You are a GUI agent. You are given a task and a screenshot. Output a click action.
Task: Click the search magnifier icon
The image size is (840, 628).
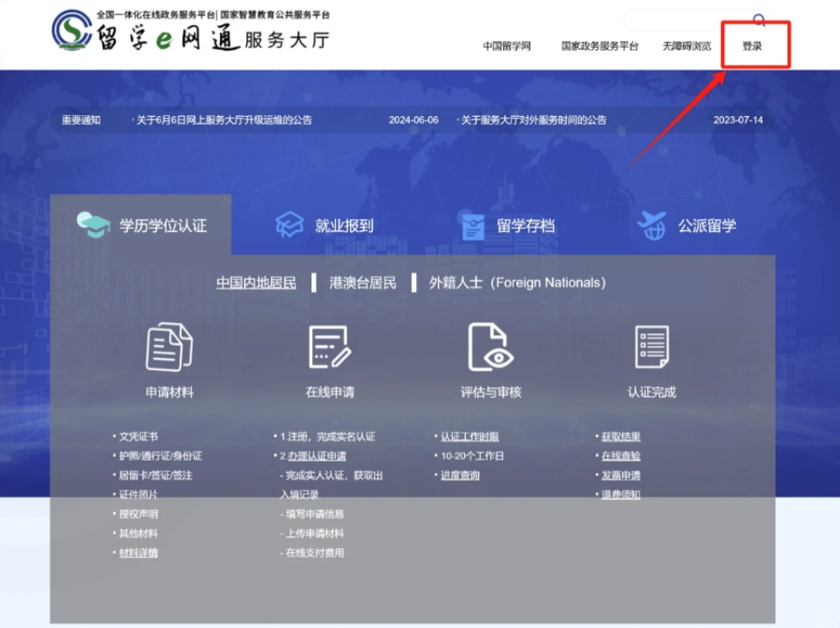tap(759, 20)
